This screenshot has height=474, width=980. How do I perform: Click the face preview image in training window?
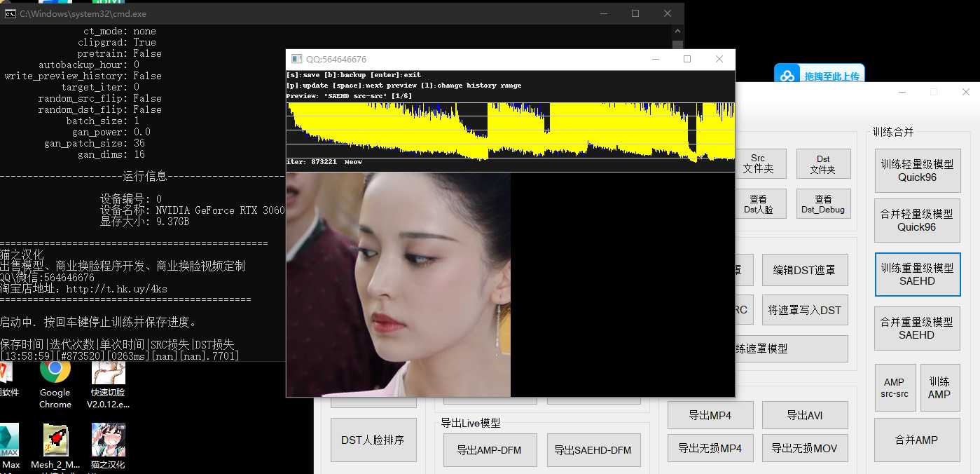point(398,284)
